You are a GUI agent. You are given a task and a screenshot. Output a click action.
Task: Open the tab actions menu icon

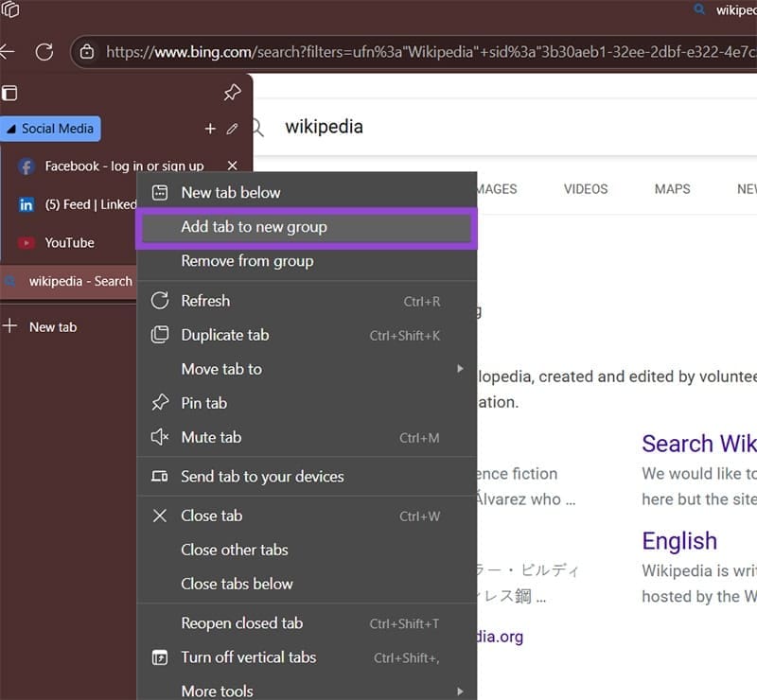click(9, 93)
